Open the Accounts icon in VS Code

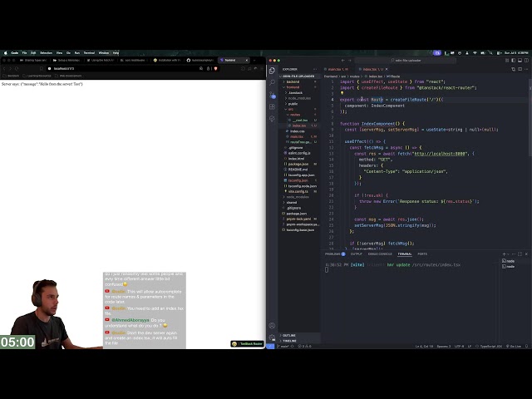[272, 325]
